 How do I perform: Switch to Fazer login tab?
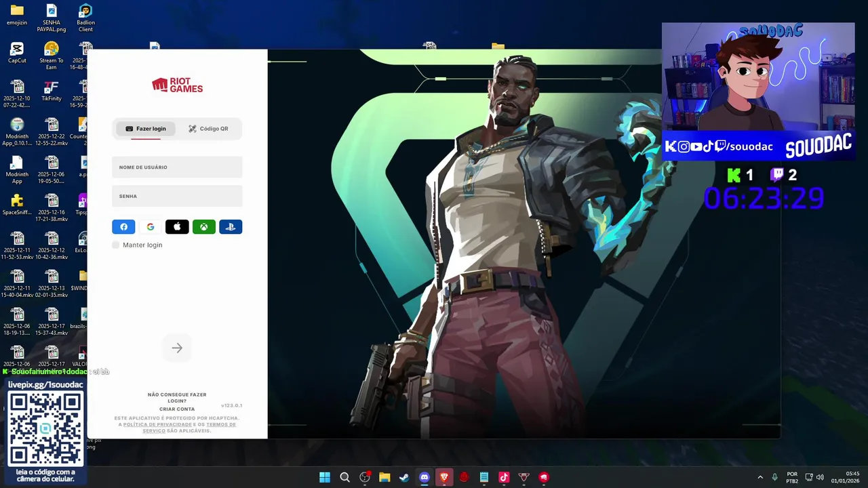coord(146,129)
